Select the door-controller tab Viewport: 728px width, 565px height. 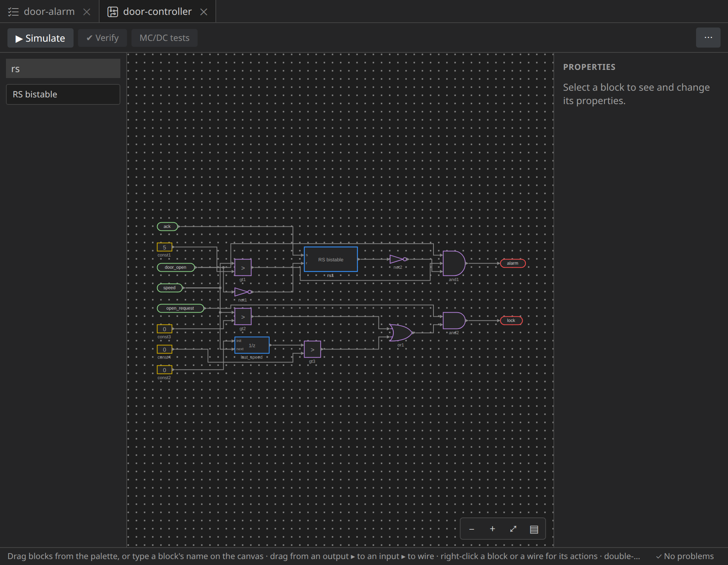click(x=157, y=12)
